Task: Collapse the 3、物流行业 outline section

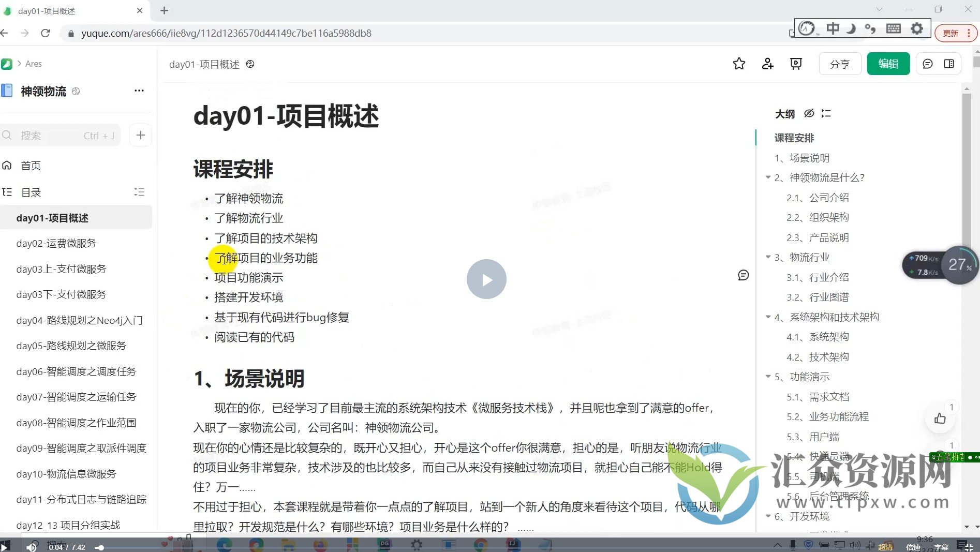Action: coord(768,257)
